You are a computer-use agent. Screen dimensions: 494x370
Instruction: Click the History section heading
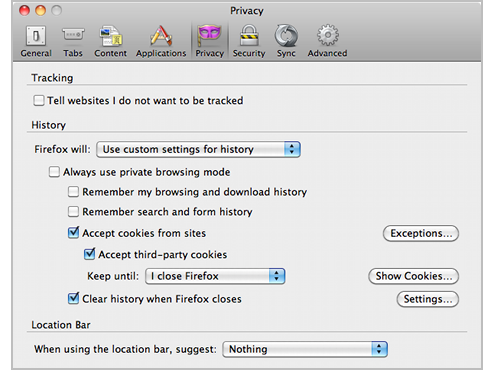(49, 125)
